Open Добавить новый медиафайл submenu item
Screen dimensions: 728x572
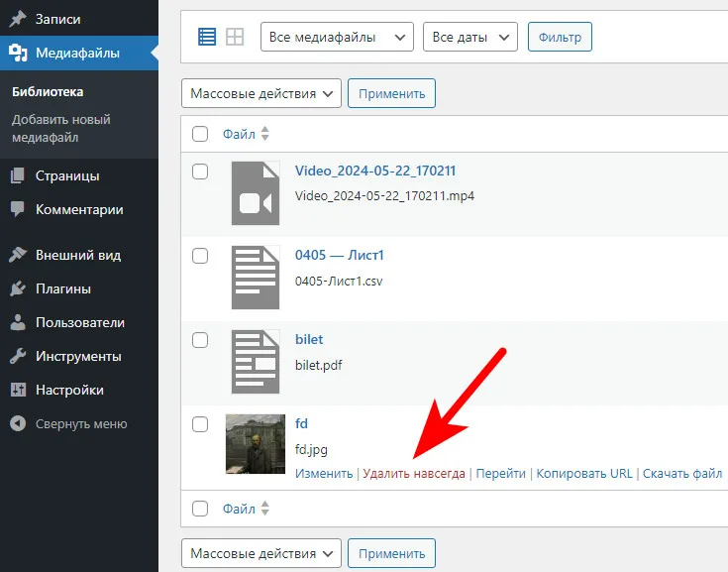(x=61, y=128)
